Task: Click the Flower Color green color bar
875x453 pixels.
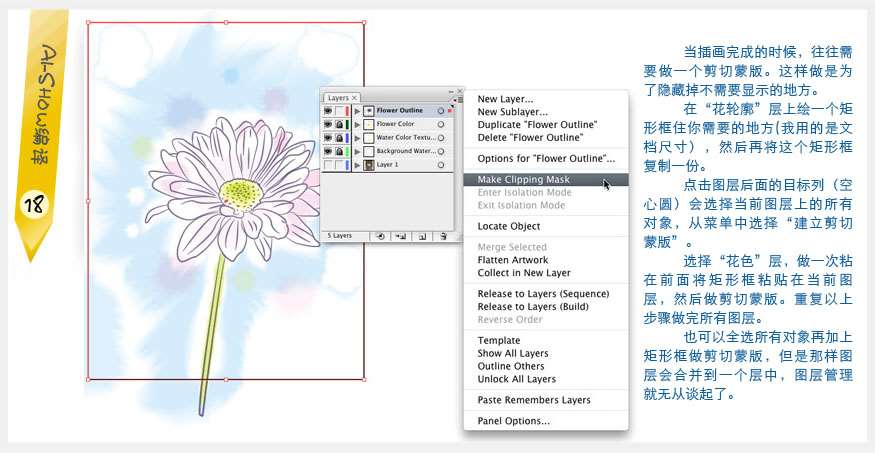Action: coord(347,124)
